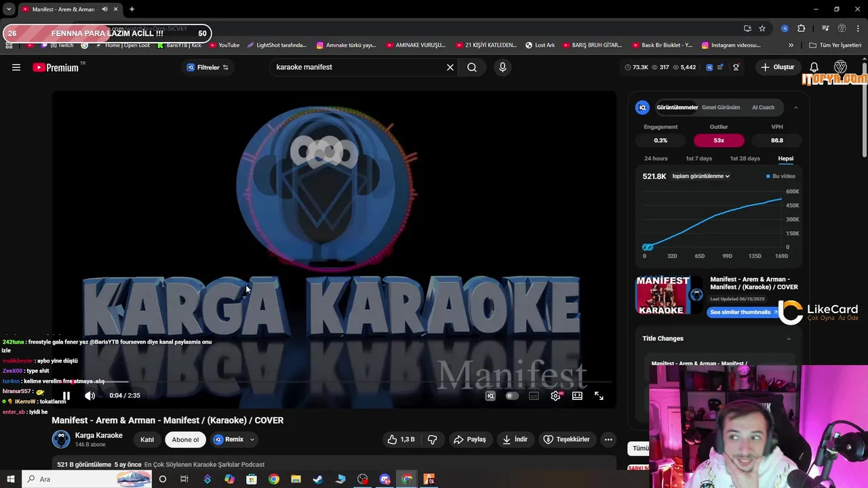Open player settings gear
The width and height of the screenshot is (868, 488).
click(555, 396)
